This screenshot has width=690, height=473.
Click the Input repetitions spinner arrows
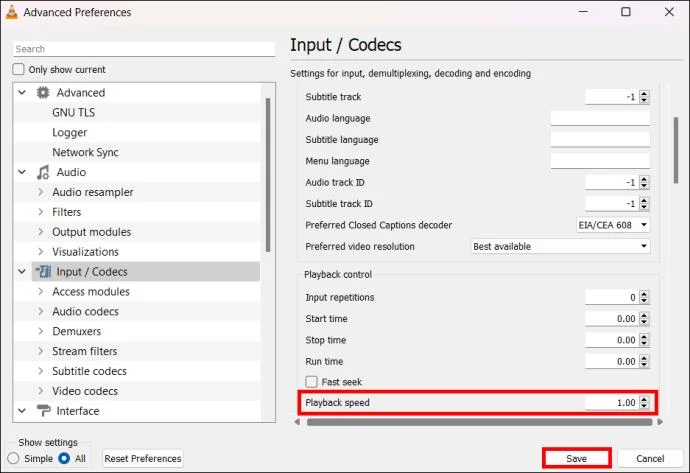tap(644, 297)
